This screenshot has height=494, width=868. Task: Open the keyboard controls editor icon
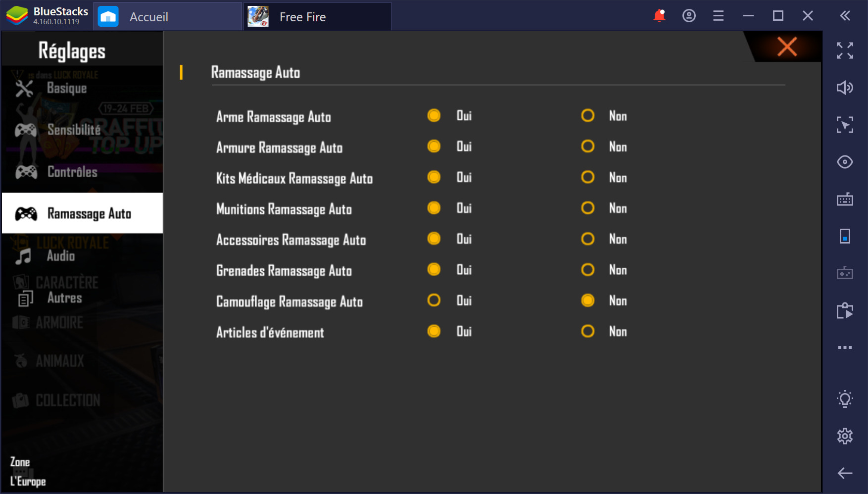click(845, 199)
